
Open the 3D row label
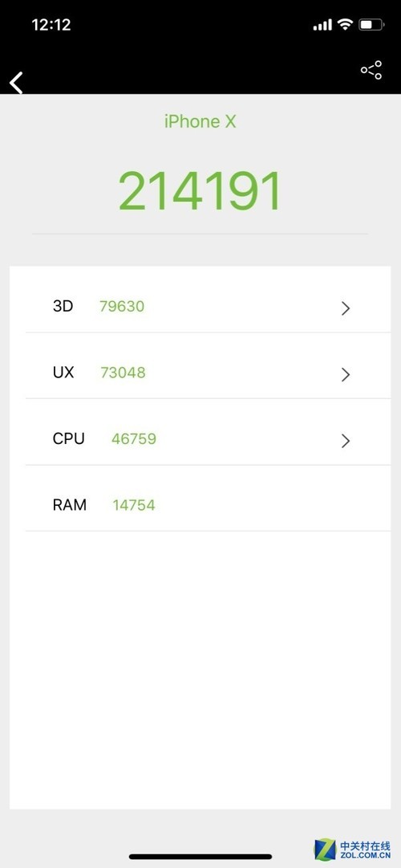(63, 306)
